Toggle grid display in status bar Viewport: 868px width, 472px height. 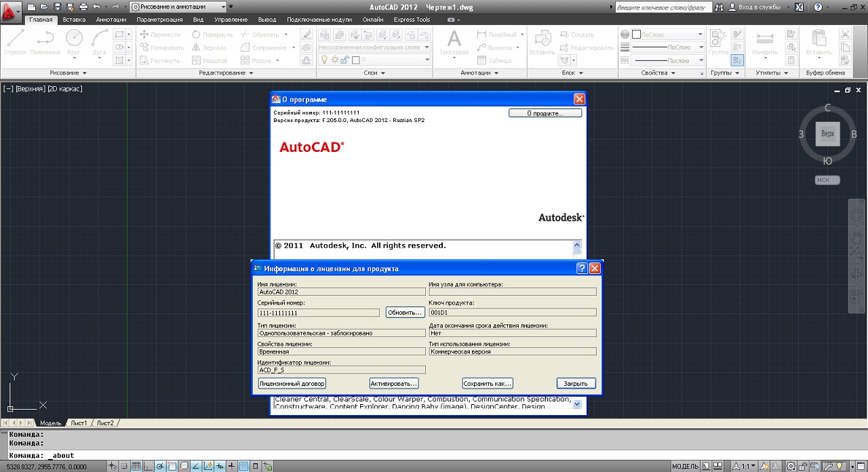(x=136, y=466)
